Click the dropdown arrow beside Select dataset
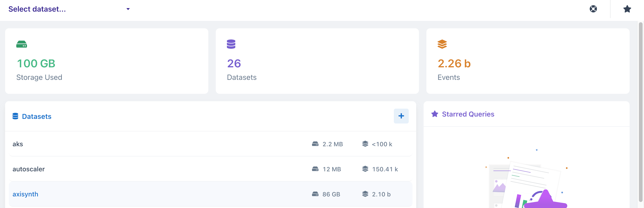Screen dimensions: 644x208 coord(128,9)
